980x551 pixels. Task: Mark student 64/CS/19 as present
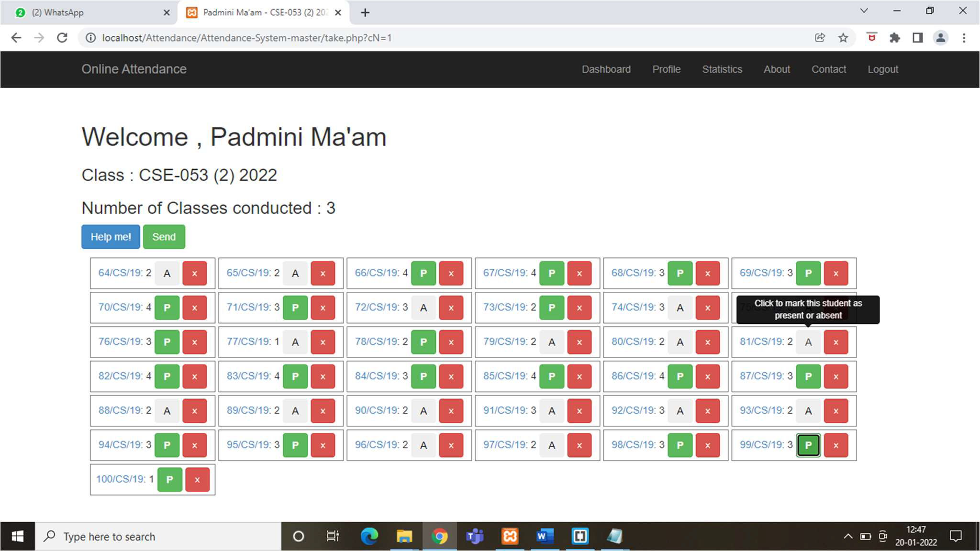pyautogui.click(x=167, y=273)
